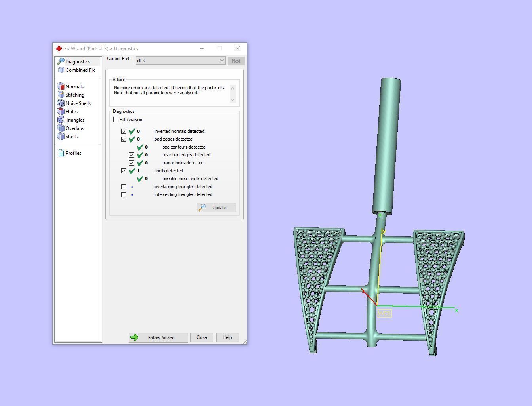Click 'possible noise shells detected' text
Image resolution: width=532 pixels, height=406 pixels.
pos(190,179)
